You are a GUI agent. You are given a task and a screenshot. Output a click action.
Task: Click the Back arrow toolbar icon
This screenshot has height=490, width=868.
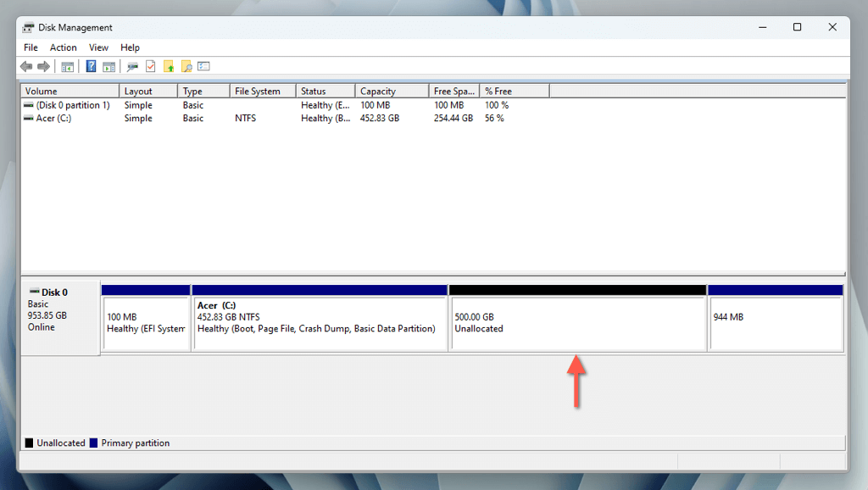point(26,66)
